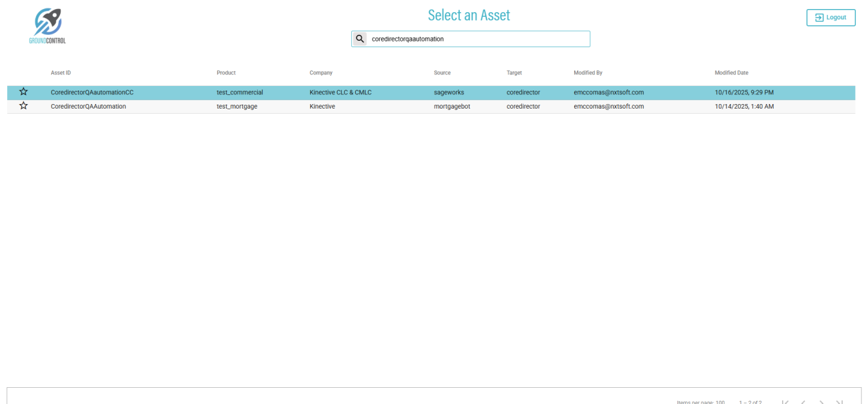Favorite the CoredirectorQAautomationCC asset star
This screenshot has width=868, height=404.
(x=23, y=92)
